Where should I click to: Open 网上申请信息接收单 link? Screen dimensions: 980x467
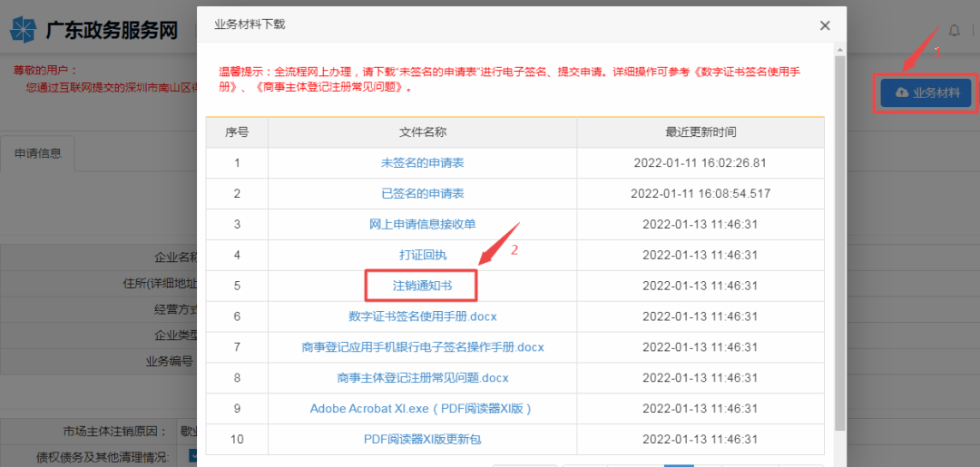pos(423,224)
